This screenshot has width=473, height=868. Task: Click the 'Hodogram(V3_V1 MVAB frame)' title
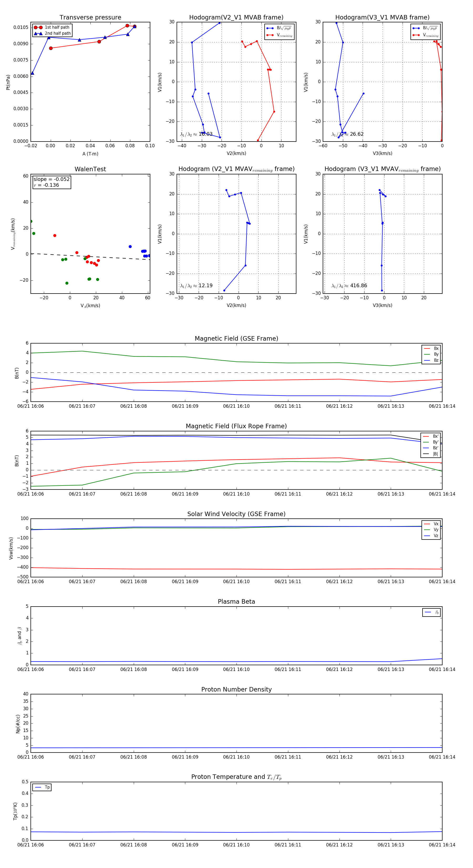tap(382, 18)
